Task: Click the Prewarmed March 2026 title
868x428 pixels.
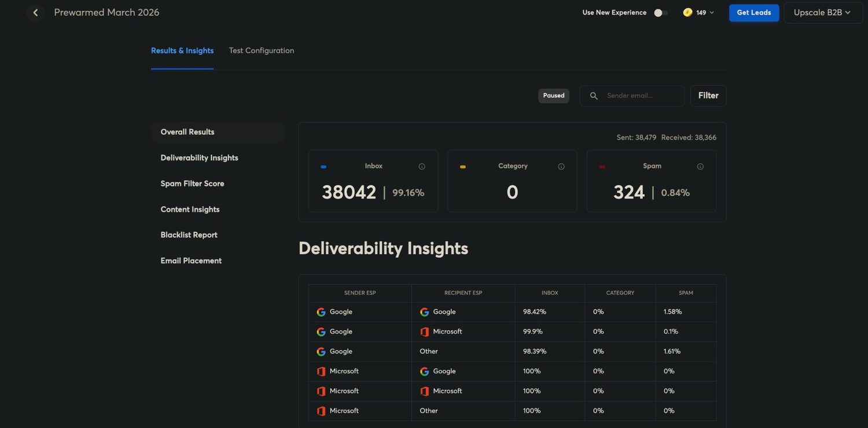Action: pyautogui.click(x=106, y=12)
